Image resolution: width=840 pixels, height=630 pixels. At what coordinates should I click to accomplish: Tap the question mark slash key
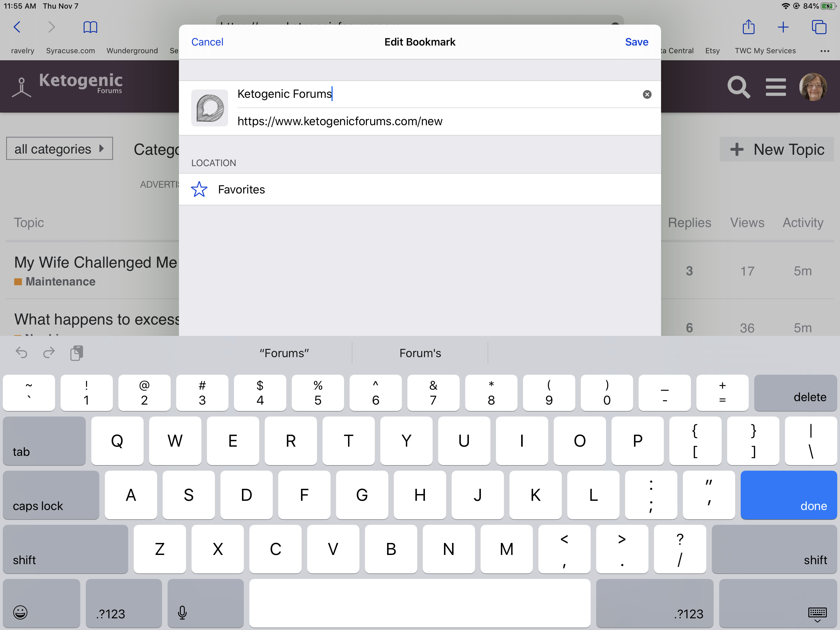(680, 549)
